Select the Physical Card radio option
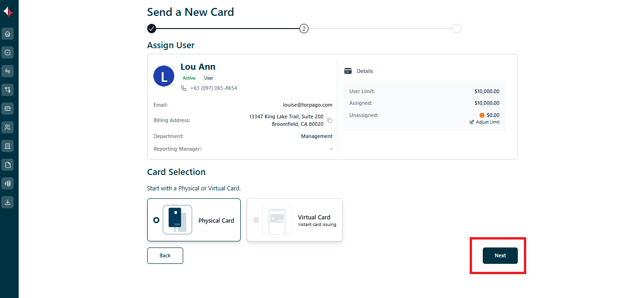The width and height of the screenshot is (644, 298). tap(156, 220)
